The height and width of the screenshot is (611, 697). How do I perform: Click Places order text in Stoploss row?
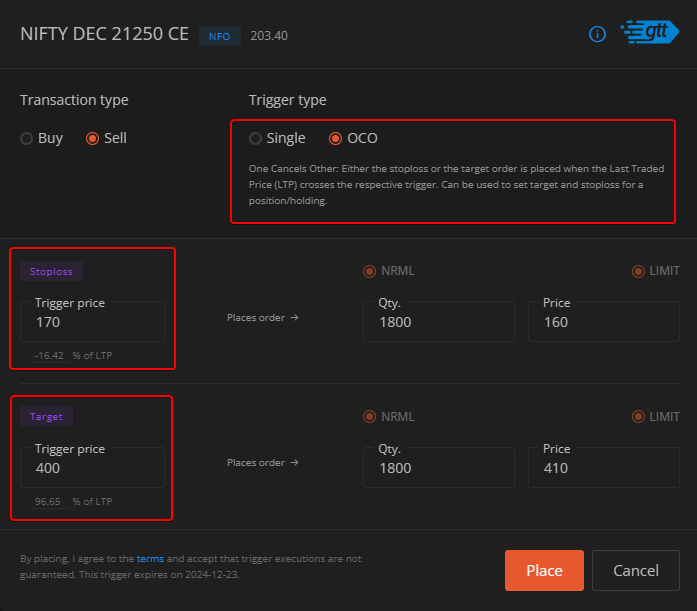click(x=262, y=318)
